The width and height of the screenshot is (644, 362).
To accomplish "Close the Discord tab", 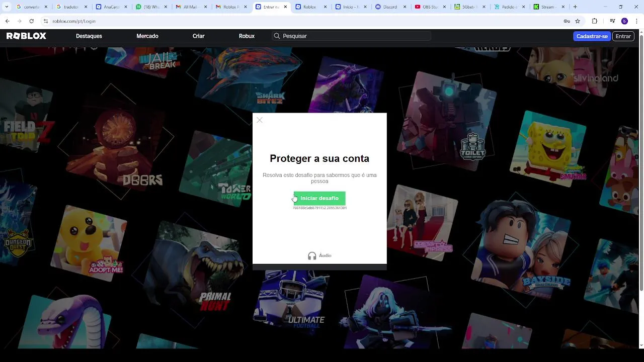I will click(x=404, y=7).
